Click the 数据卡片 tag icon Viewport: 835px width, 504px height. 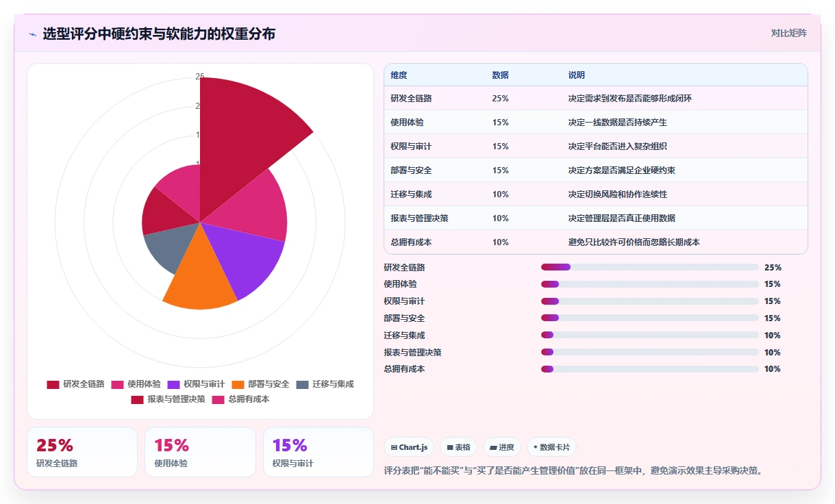pyautogui.click(x=536, y=447)
